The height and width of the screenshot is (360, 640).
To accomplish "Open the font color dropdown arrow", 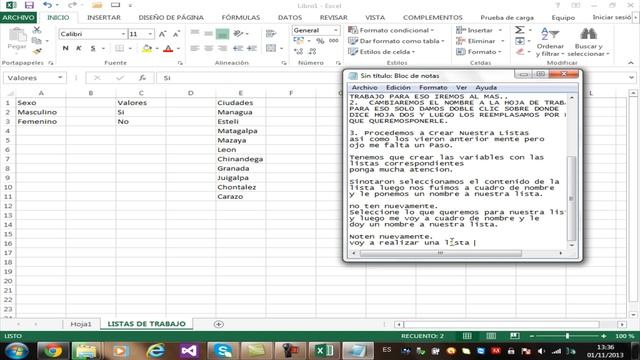I will click(178, 49).
